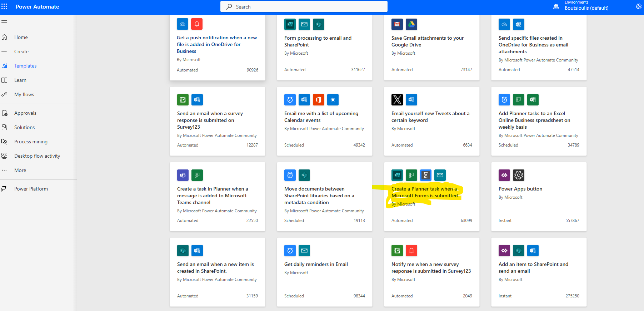This screenshot has width=644, height=311.
Task: Click the Google Drive icon on Gmail card
Action: coord(411,24)
